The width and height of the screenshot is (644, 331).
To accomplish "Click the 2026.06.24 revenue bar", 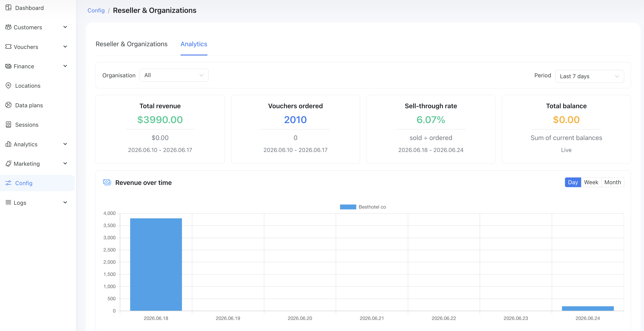I will pyautogui.click(x=588, y=308).
